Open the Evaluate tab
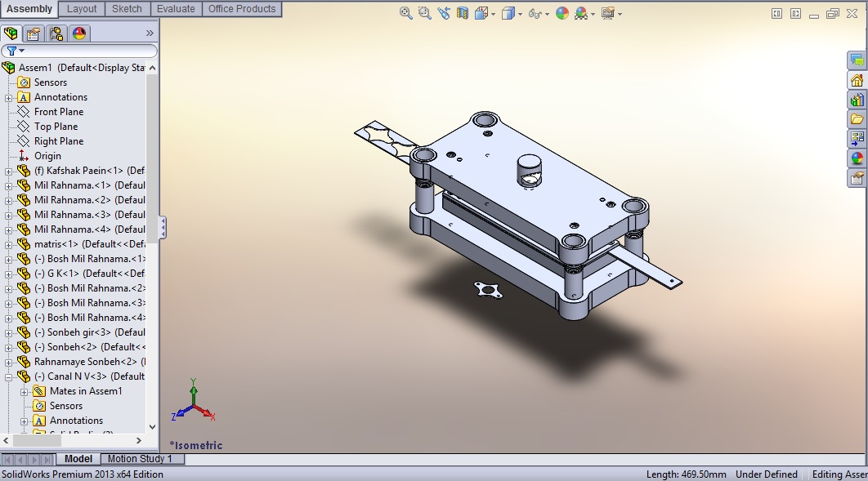 tap(176, 9)
